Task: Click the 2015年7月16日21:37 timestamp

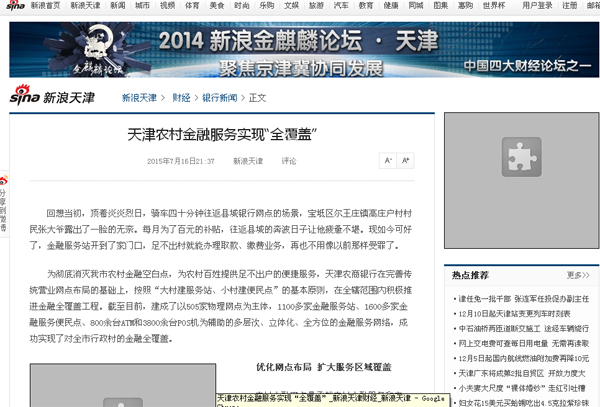Action: point(181,161)
